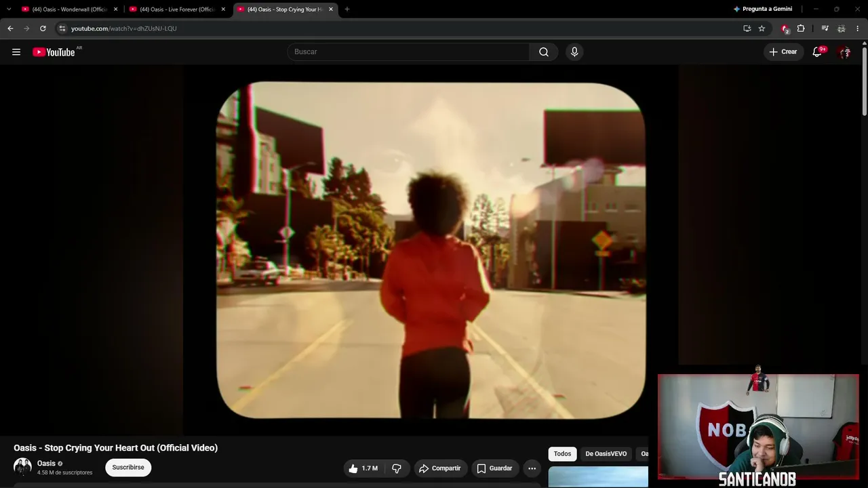Dislike the video with thumbs down
Viewport: 868px width, 488px height.
coord(397,468)
